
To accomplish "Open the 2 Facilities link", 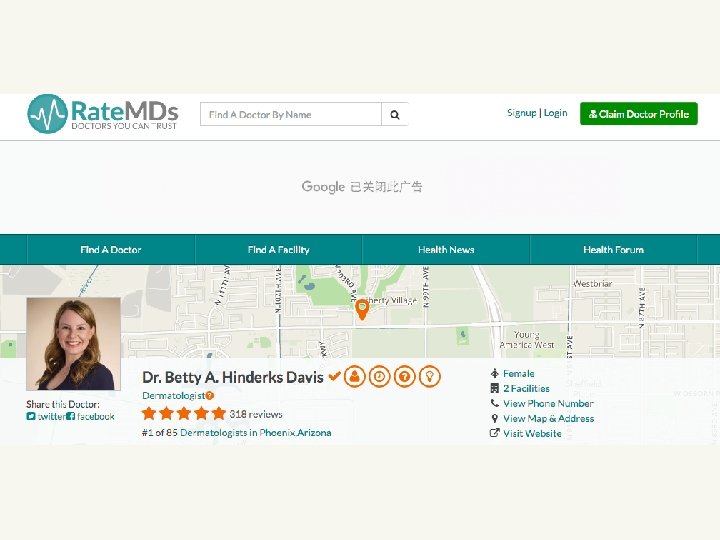I will tap(526, 388).
